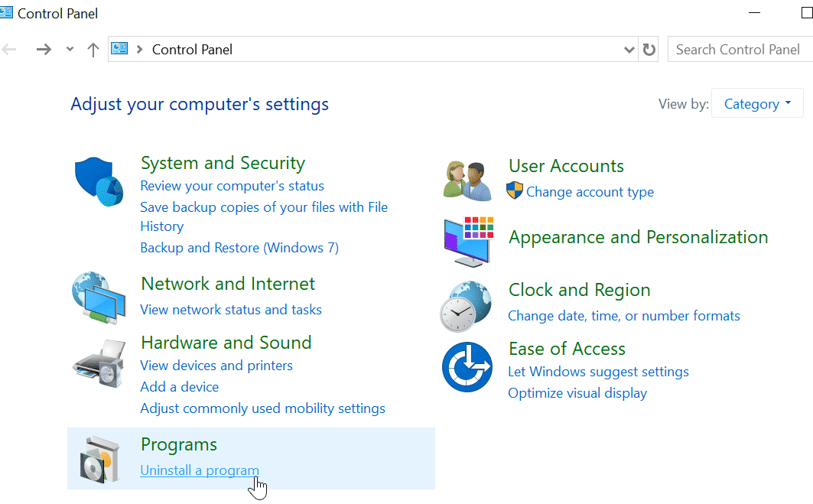Viewport: 813px width, 504px height.
Task: Click the Ease of Access icon
Action: 467,368
